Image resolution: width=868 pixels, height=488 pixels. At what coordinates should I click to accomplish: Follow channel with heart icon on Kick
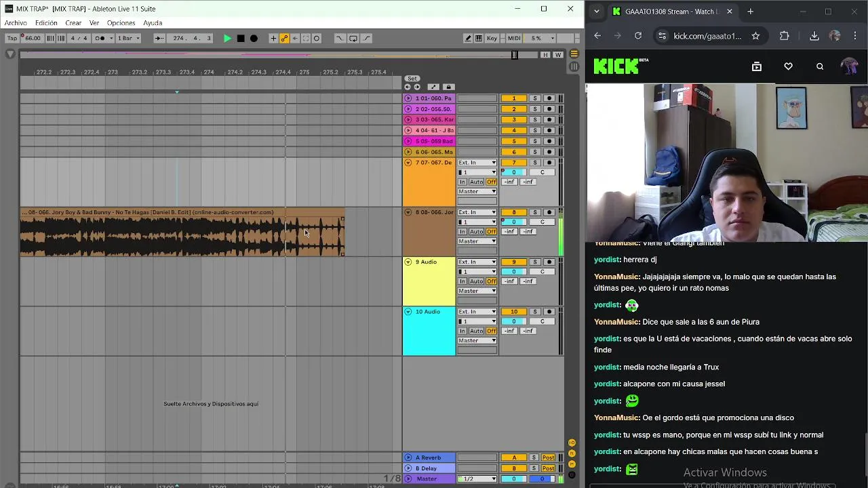[788, 66]
